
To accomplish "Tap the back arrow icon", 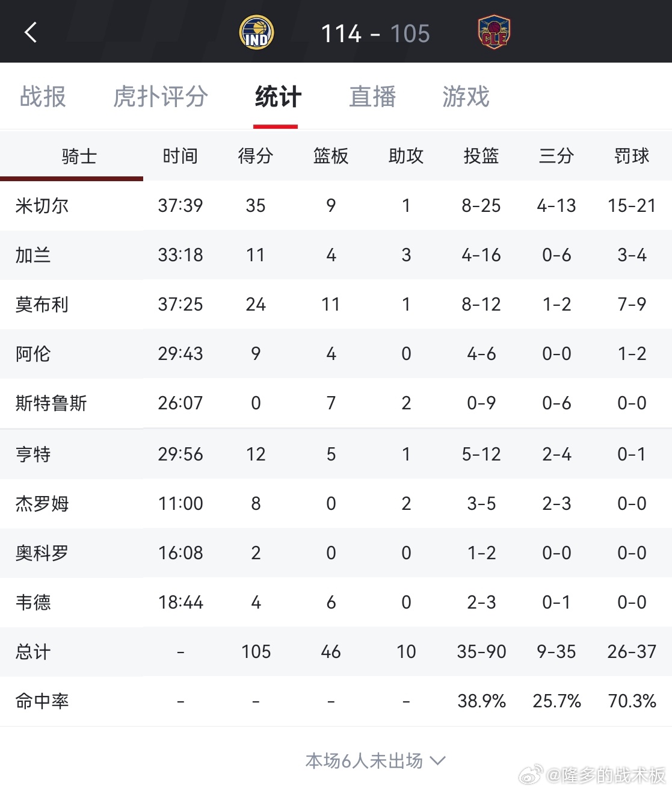I will [31, 33].
